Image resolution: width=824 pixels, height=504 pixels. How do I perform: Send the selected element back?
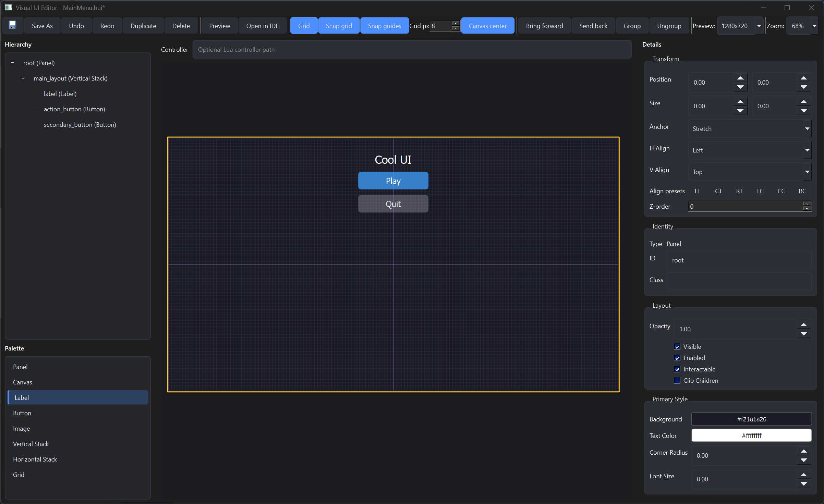click(x=593, y=25)
